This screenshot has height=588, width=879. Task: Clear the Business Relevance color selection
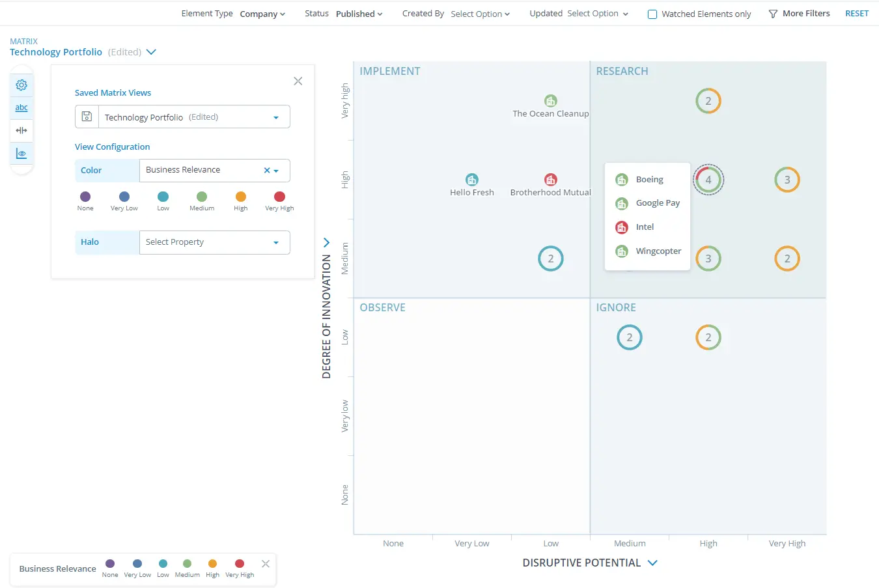coord(266,171)
